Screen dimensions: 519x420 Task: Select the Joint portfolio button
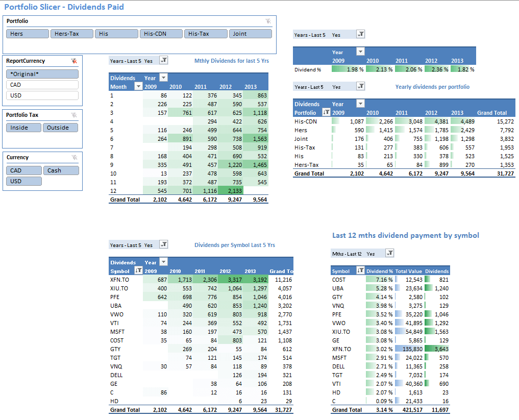pyautogui.click(x=251, y=34)
